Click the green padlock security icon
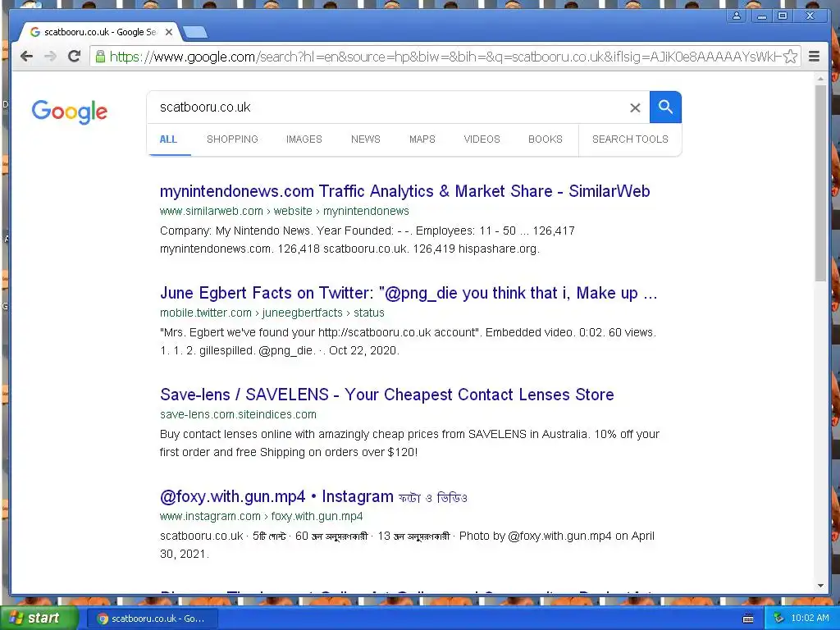 (x=100, y=57)
